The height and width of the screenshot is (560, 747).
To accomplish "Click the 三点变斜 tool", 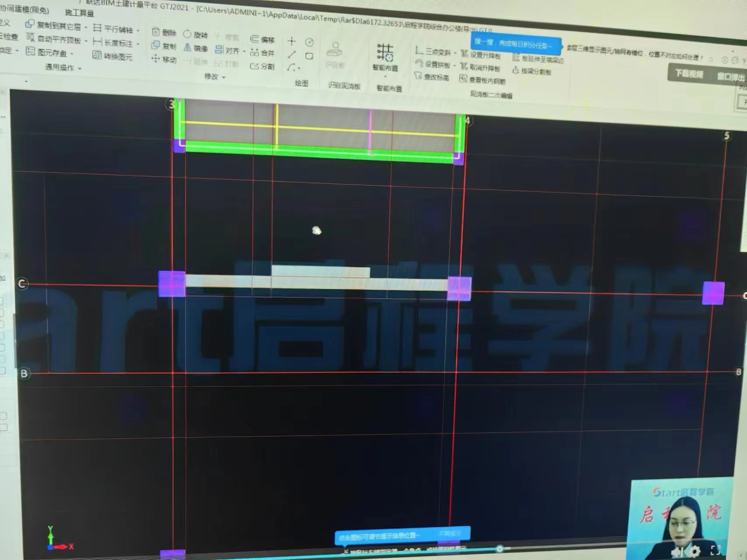I will pos(433,52).
